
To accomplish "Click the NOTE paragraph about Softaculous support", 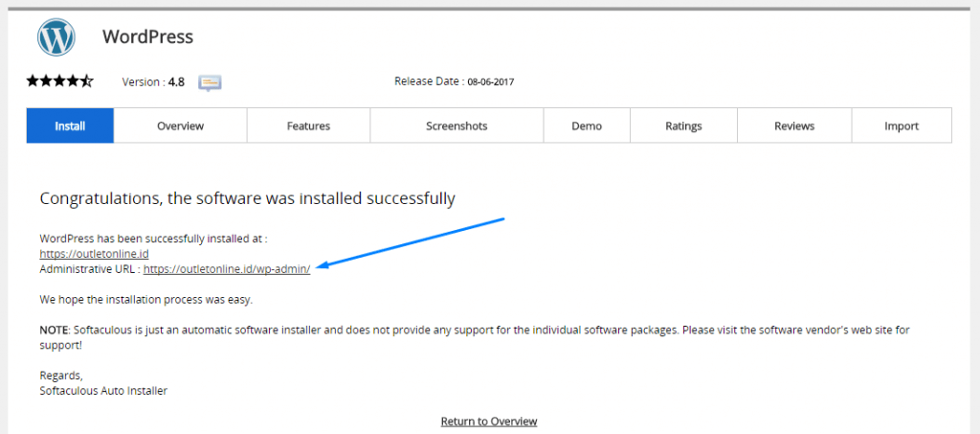I will (x=475, y=336).
